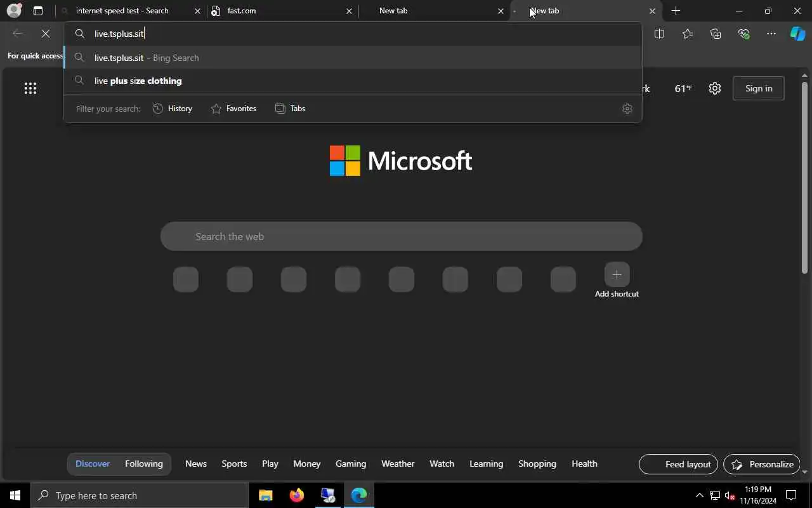
Task: Open the network status tray icon
Action: click(715, 495)
